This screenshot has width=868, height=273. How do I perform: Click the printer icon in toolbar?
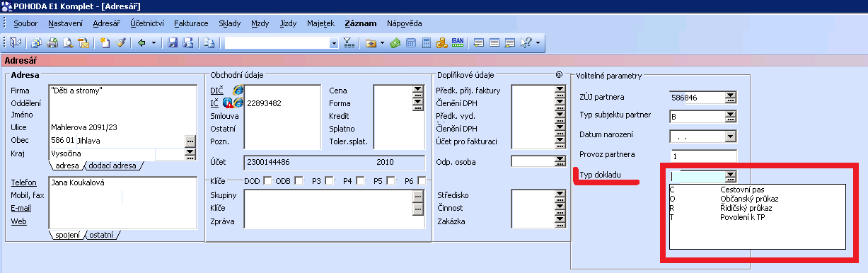pos(52,43)
